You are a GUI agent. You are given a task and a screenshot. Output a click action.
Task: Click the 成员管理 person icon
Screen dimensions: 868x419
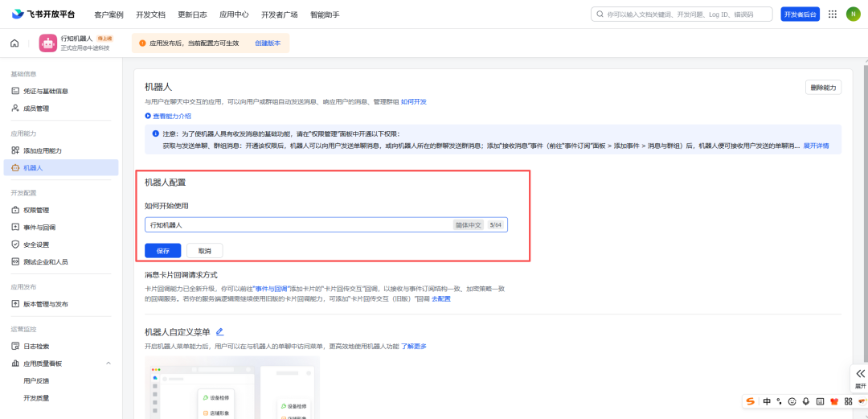(x=15, y=108)
